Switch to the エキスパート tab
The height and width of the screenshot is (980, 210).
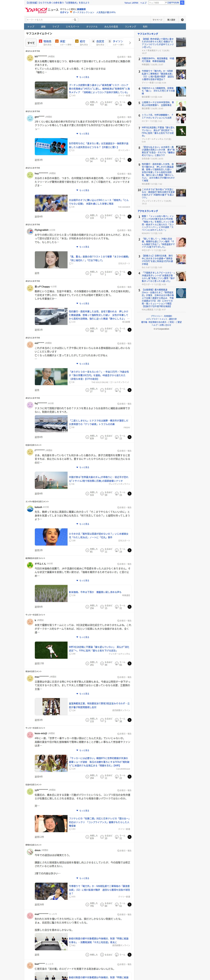pyautogui.click(x=72, y=27)
